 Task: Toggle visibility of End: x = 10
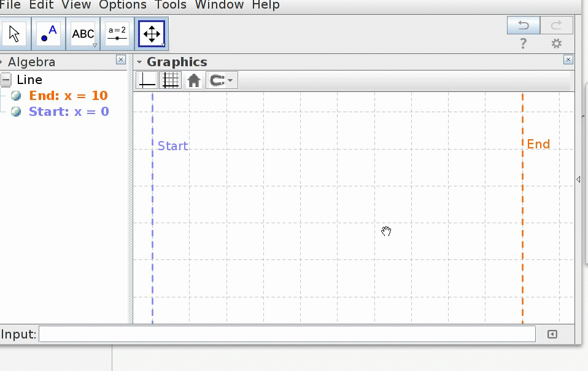(x=16, y=96)
